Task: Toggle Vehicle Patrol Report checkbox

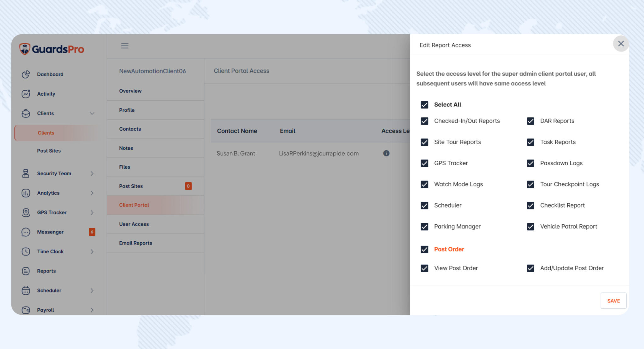Action: point(530,226)
